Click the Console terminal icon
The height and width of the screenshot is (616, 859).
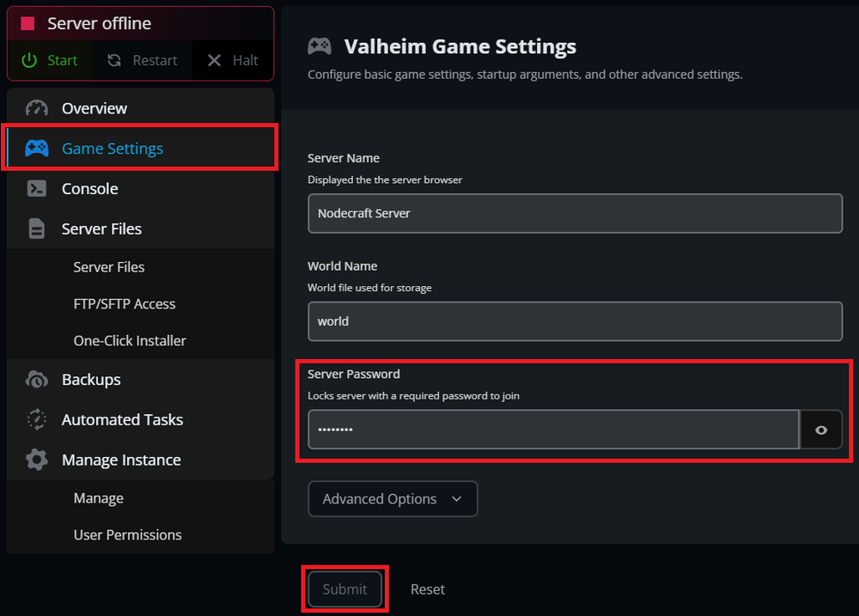[x=37, y=188]
